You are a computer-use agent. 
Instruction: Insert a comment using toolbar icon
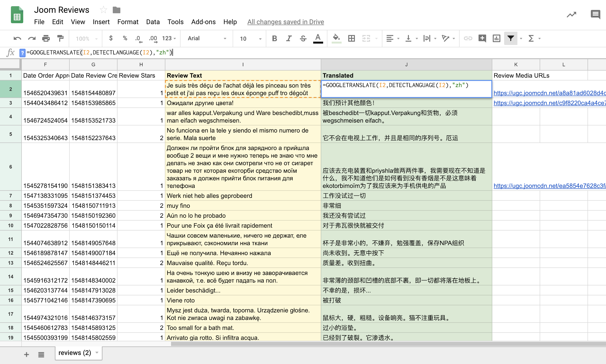tap(482, 39)
